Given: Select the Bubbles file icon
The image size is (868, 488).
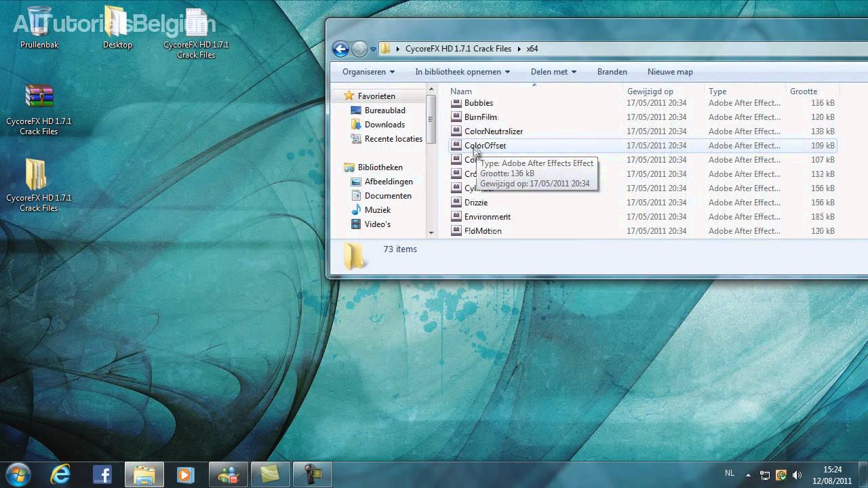Looking at the screenshot, I should click(456, 103).
